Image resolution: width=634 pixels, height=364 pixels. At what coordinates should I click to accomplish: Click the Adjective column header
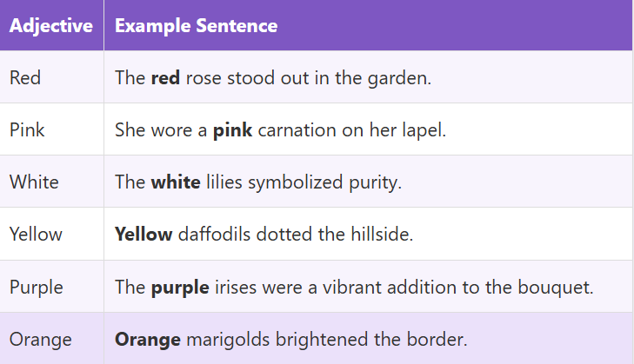pos(50,25)
